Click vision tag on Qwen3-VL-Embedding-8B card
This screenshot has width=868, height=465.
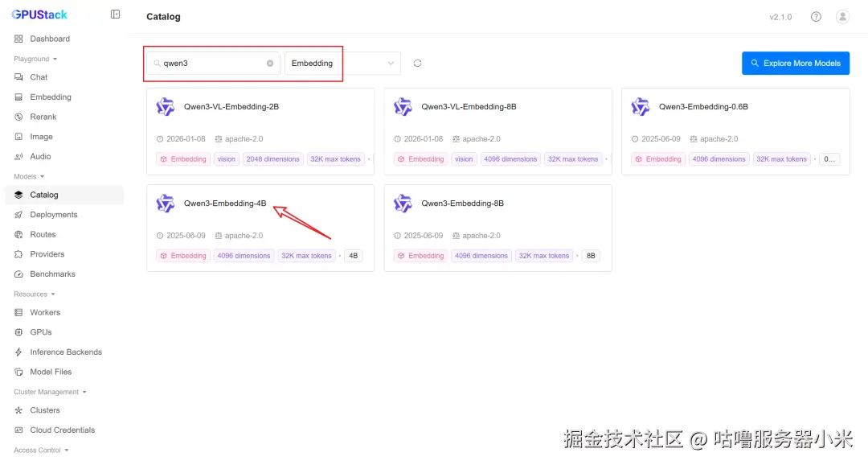[464, 159]
